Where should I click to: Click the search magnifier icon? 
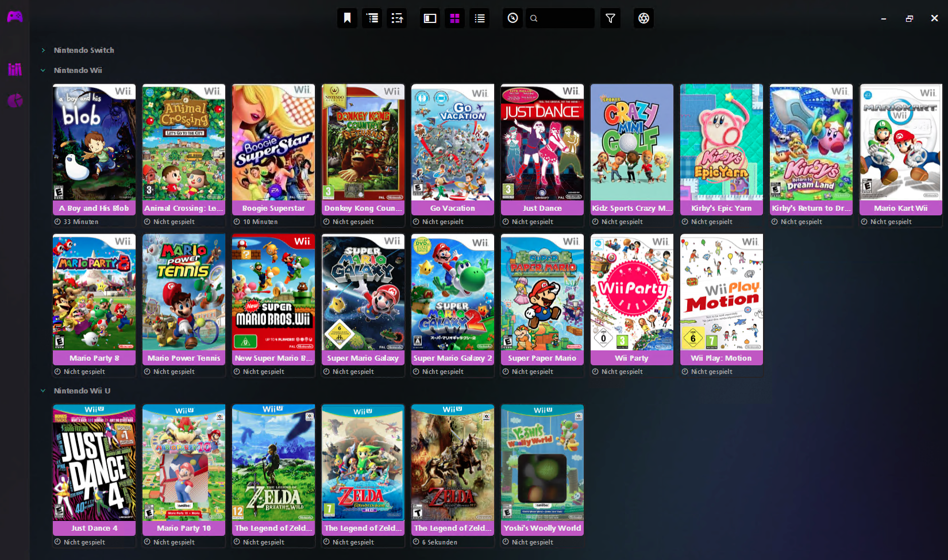[x=534, y=18]
